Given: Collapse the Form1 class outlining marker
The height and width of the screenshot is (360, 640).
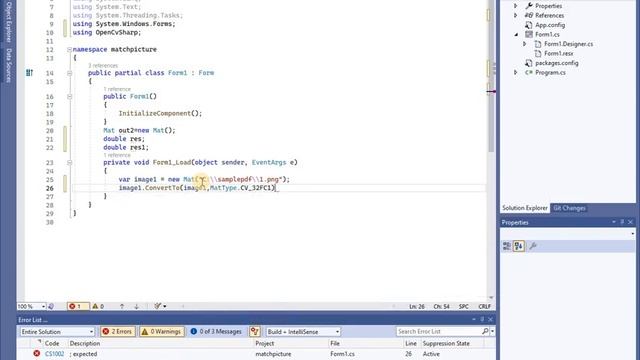Looking at the screenshot, I should coord(69,73).
